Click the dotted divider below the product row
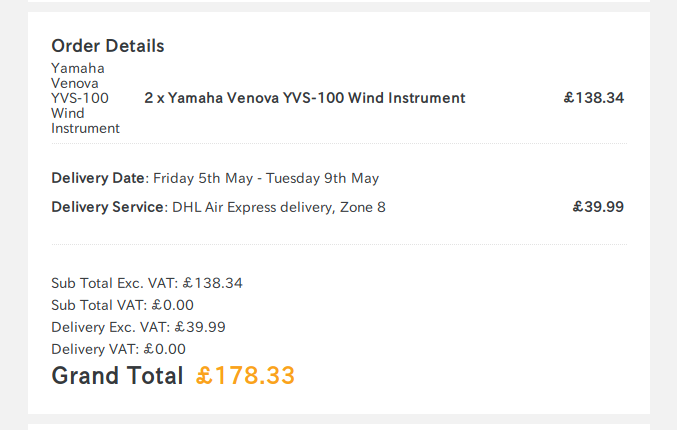This screenshot has width=677, height=430. pos(339,143)
